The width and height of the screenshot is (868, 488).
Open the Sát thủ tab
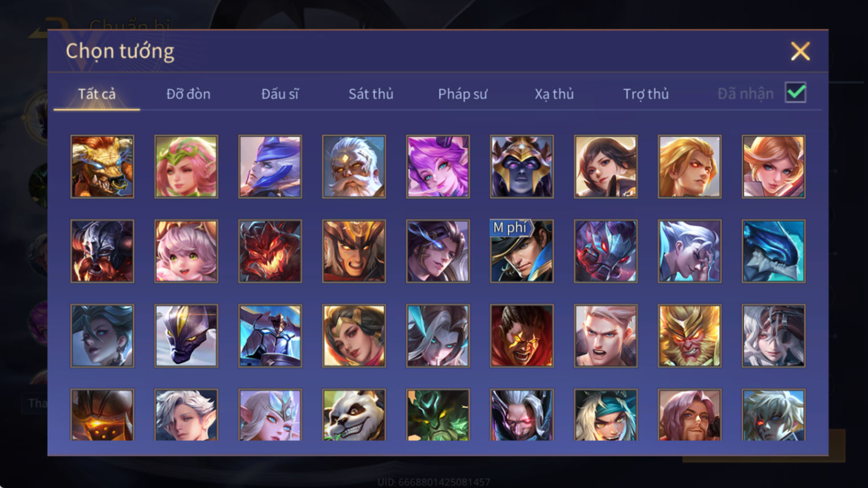point(371,94)
